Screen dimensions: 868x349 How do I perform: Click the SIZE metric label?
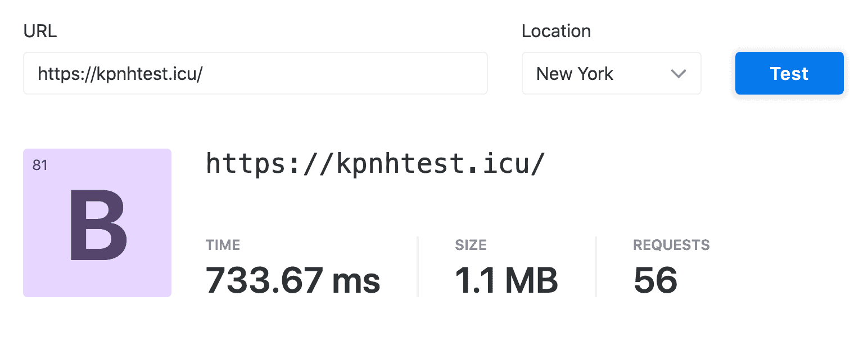471,245
